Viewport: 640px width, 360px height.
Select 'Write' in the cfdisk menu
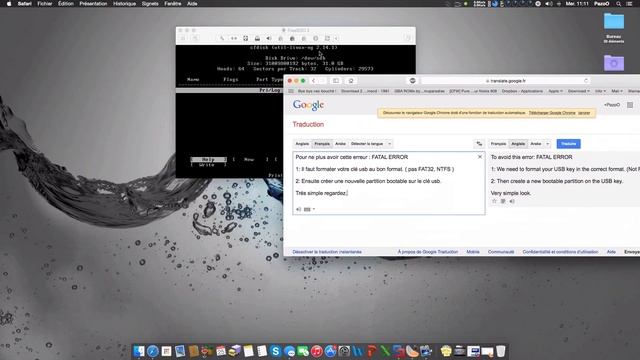pyautogui.click(x=207, y=165)
